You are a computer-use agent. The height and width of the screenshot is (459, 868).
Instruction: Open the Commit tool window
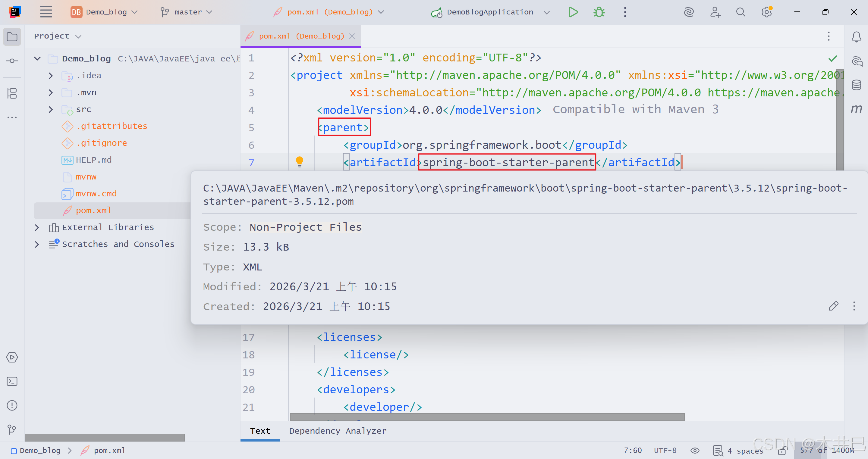pyautogui.click(x=12, y=61)
